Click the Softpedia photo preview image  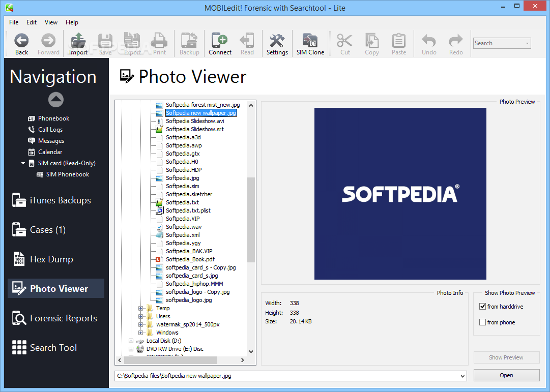(x=400, y=194)
